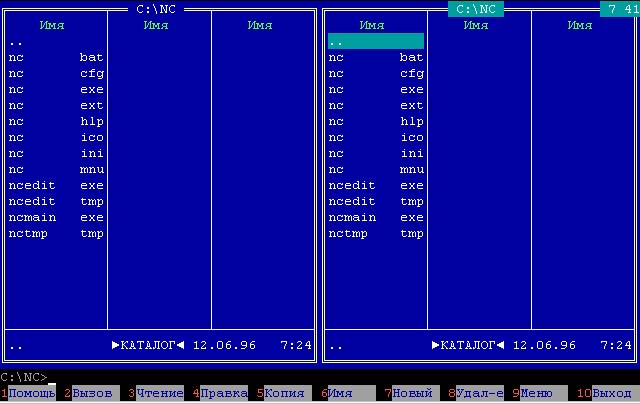Click date 12.06.96 in right panel footer
This screenshot has height=404, width=640.
(544, 345)
